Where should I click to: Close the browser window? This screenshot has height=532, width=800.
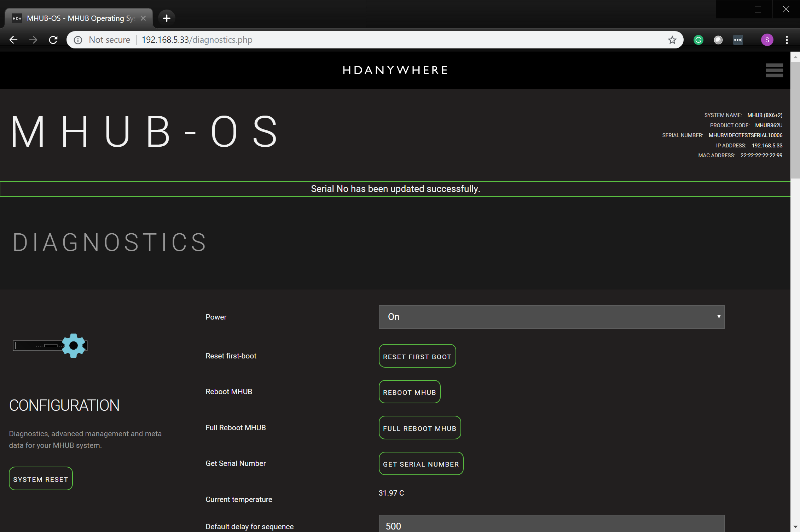(x=786, y=9)
